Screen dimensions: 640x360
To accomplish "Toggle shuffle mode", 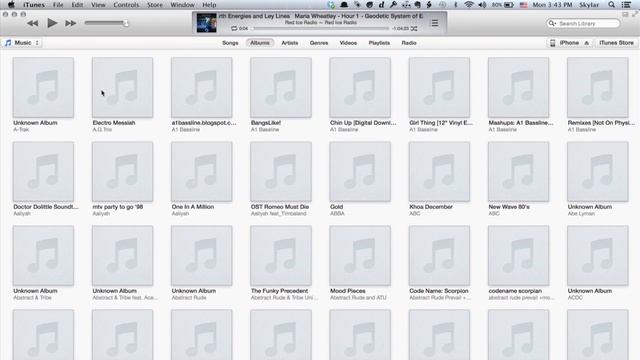I will coord(414,29).
